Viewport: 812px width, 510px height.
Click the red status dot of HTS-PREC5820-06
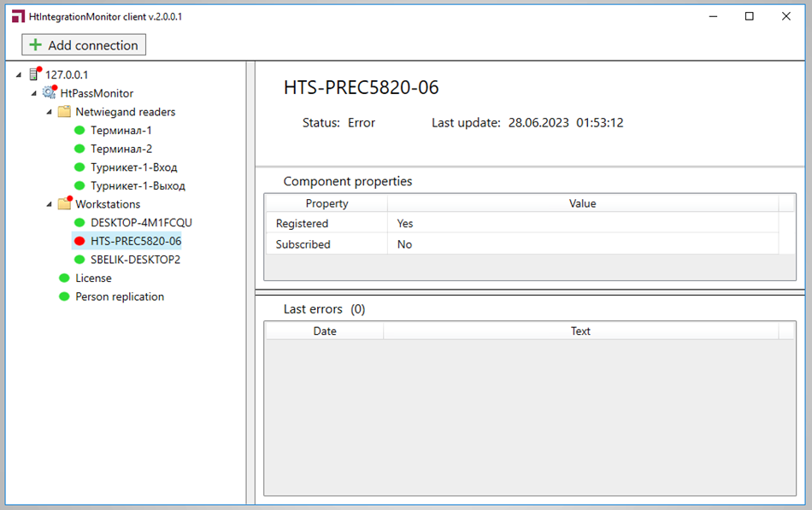[79, 241]
